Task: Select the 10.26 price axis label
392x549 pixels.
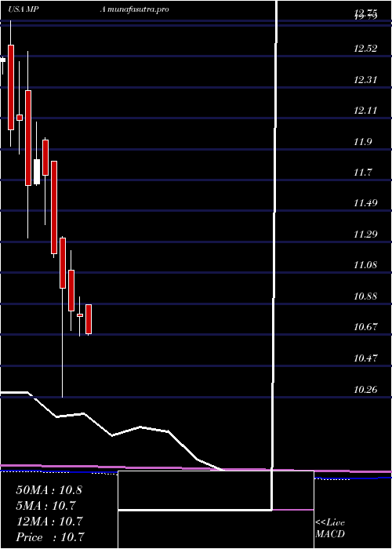Action: coord(365,389)
